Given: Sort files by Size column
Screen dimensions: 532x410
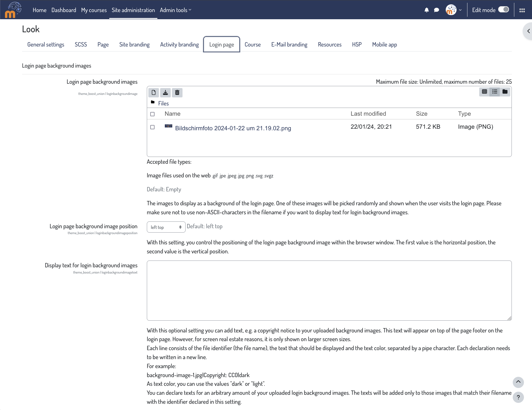Looking at the screenshot, I should pos(422,114).
